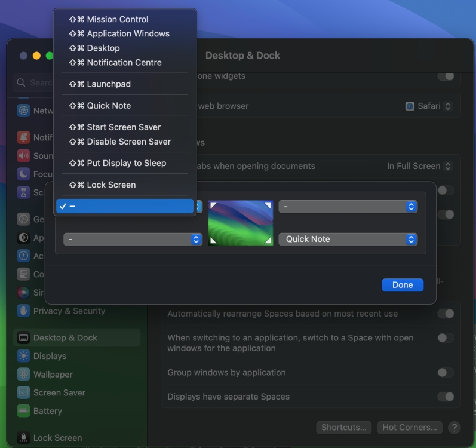This screenshot has height=448, width=476.
Task: Open Appearance icon in sidebar
Action: (23, 238)
